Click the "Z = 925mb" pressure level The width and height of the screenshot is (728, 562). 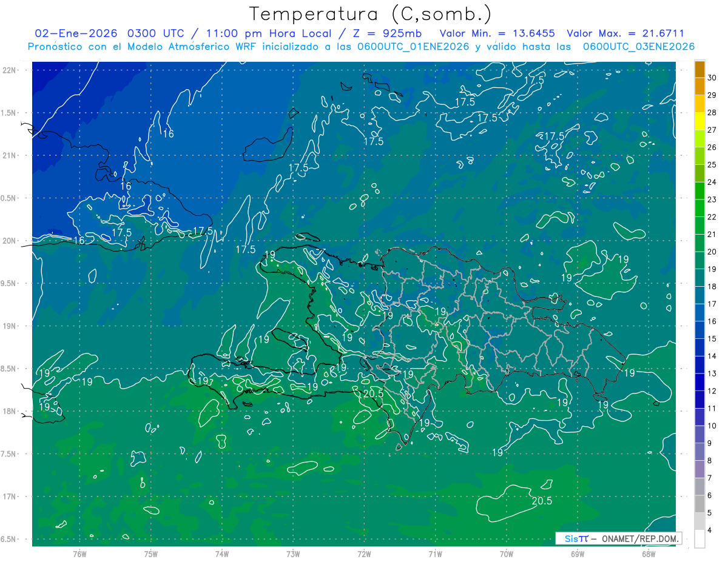pos(389,33)
